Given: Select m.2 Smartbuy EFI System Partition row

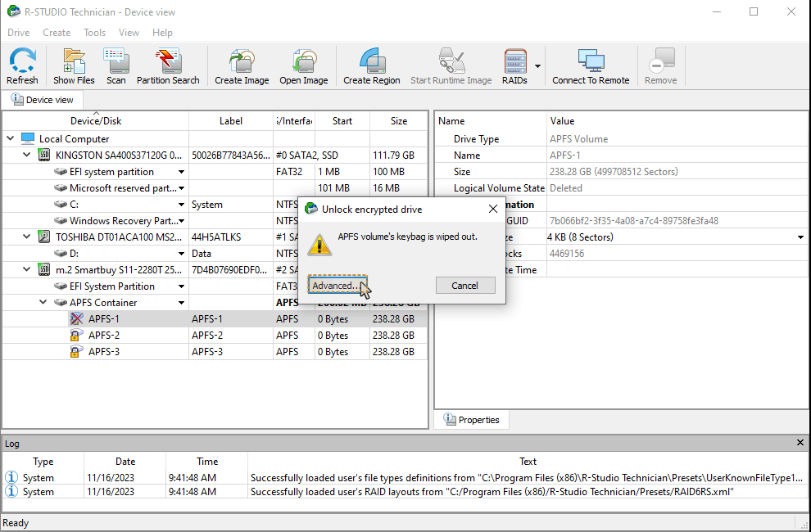Looking at the screenshot, I should (215, 286).
